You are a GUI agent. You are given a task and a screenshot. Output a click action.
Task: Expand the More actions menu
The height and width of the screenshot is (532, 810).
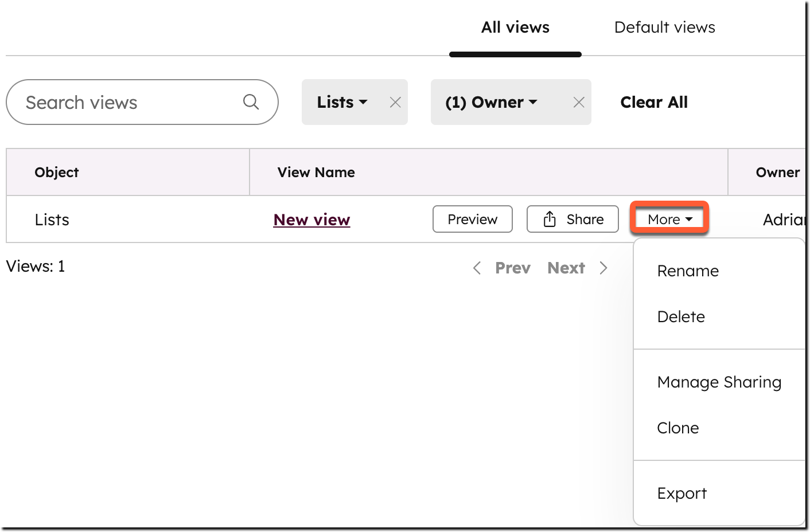[669, 219]
